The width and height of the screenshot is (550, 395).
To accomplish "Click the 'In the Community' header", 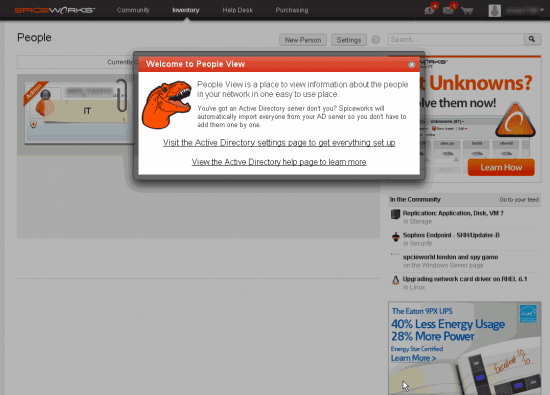I will (x=415, y=199).
